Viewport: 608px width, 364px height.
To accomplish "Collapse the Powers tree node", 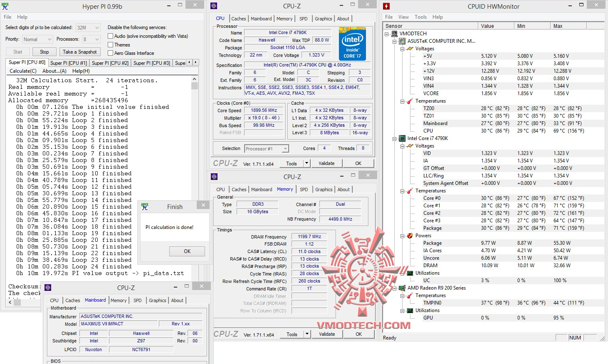I will pyautogui.click(x=402, y=236).
